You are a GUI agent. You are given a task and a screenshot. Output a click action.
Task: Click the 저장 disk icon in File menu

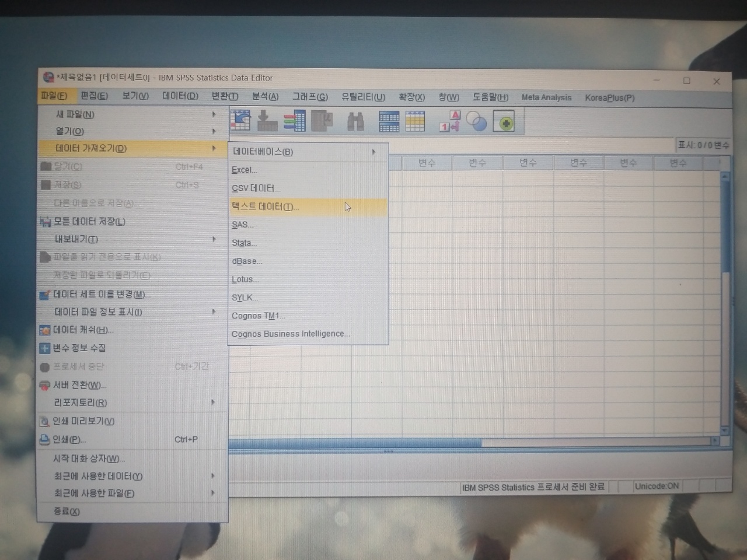point(46,185)
